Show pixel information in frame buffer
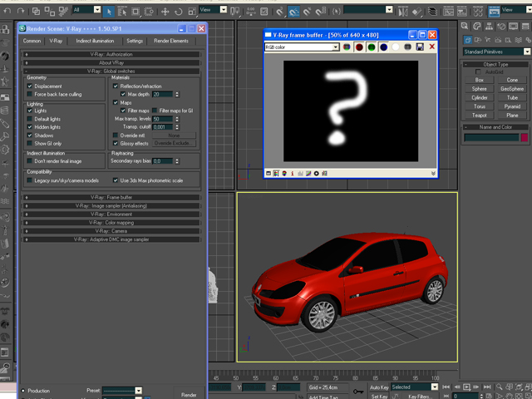532x399 pixels. pos(293,174)
